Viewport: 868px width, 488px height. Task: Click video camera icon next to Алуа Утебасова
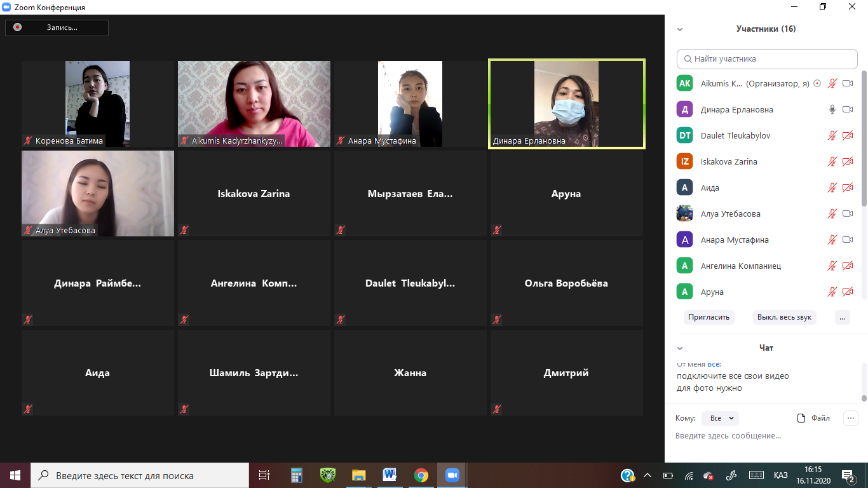tap(847, 213)
